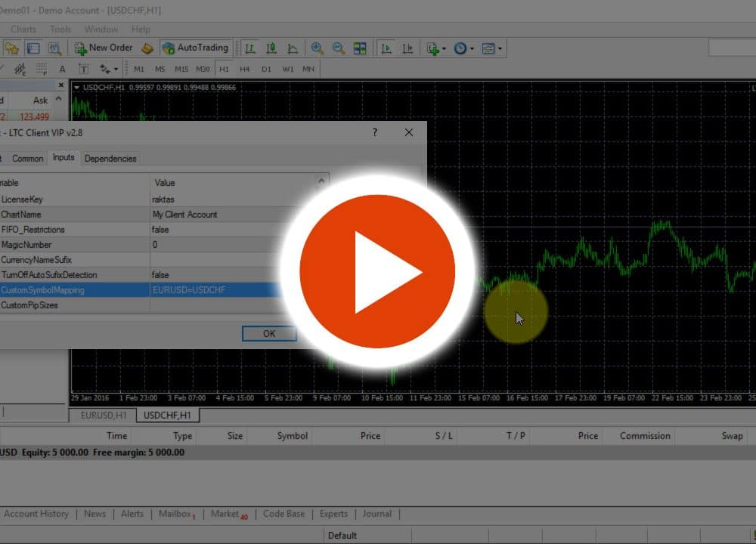
Task: Open the Indicators list dropdown
Action: [x=436, y=48]
